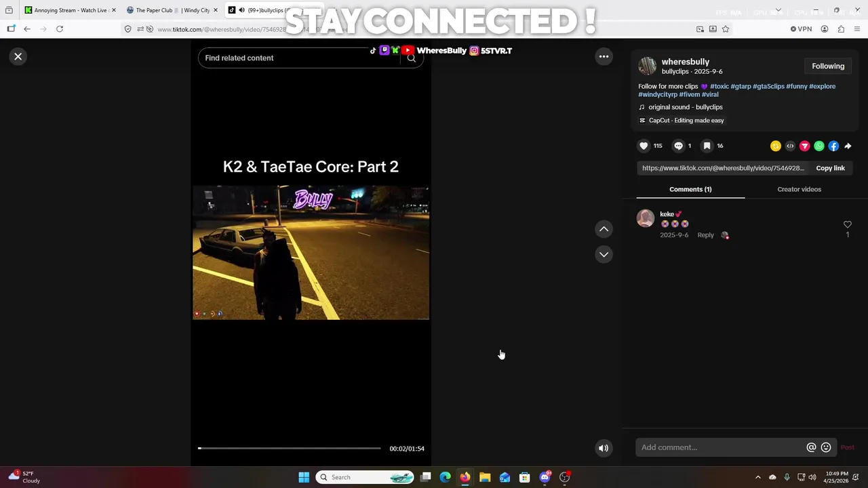Image resolution: width=868 pixels, height=488 pixels.
Task: Close the Annoying Stream tab
Action: [x=113, y=10]
